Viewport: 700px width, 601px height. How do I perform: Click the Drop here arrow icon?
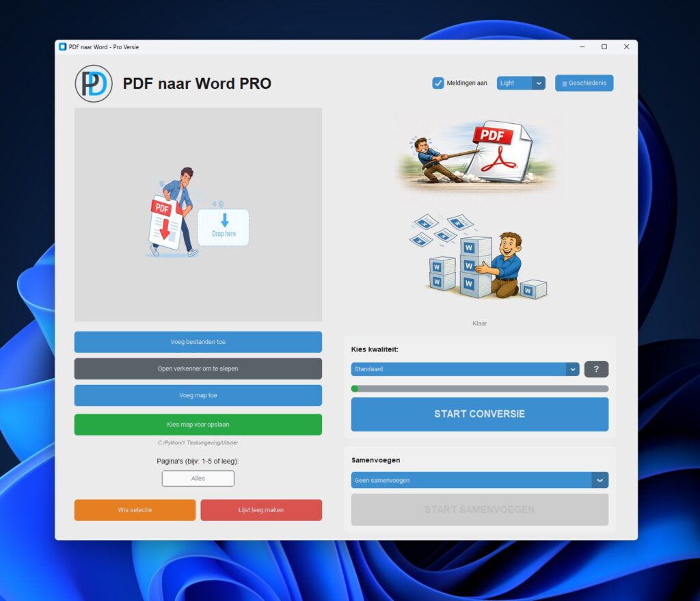click(x=224, y=221)
